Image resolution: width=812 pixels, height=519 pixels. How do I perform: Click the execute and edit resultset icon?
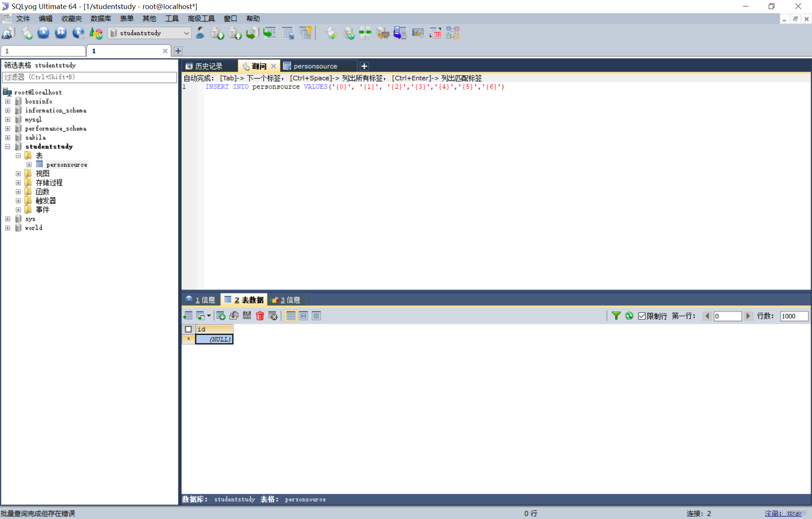[78, 33]
